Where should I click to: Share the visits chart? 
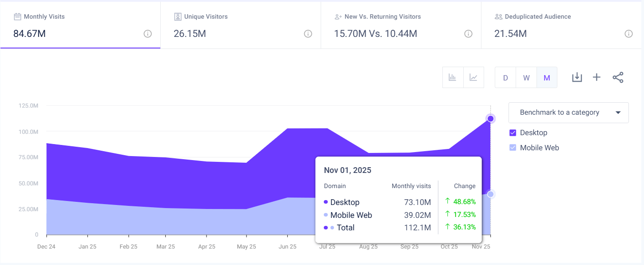point(618,77)
